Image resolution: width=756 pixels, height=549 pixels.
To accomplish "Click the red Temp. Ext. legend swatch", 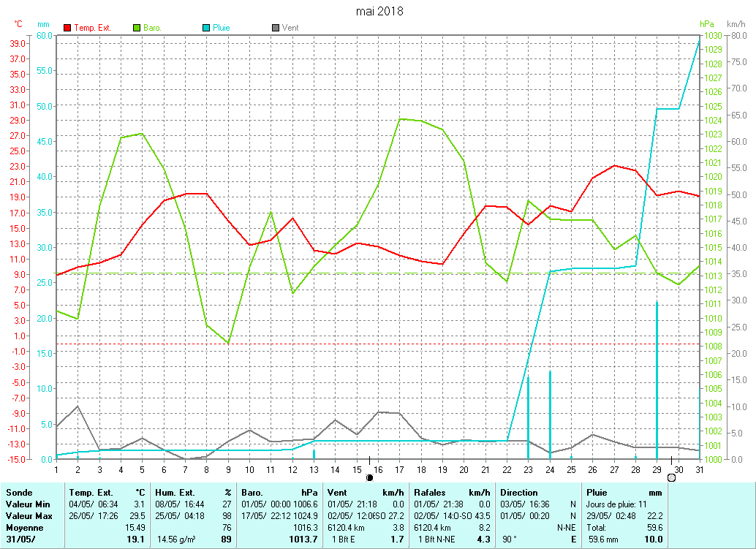I will click(68, 28).
